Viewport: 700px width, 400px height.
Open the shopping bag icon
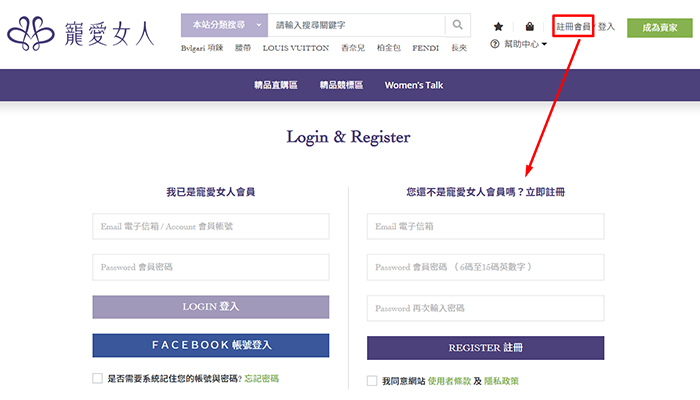(529, 27)
